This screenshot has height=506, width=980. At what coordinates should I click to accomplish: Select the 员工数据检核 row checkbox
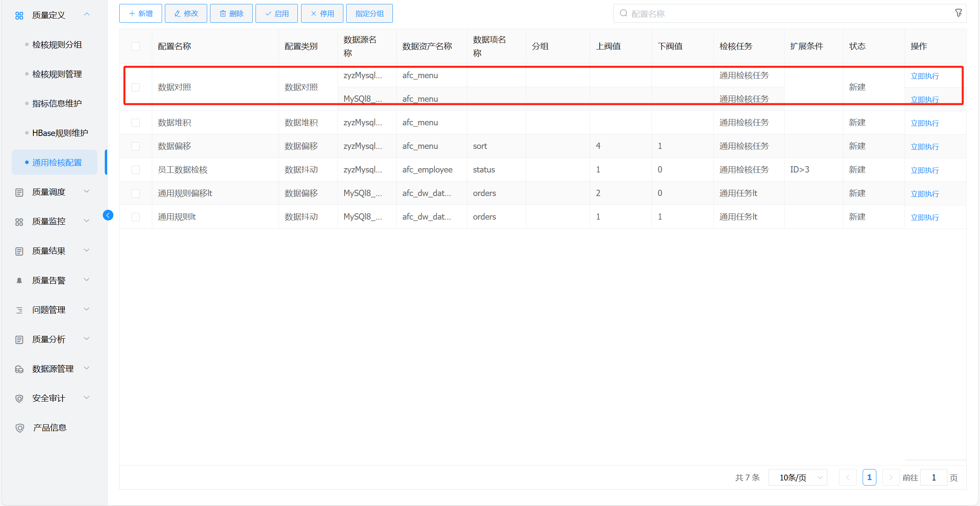coord(136,170)
